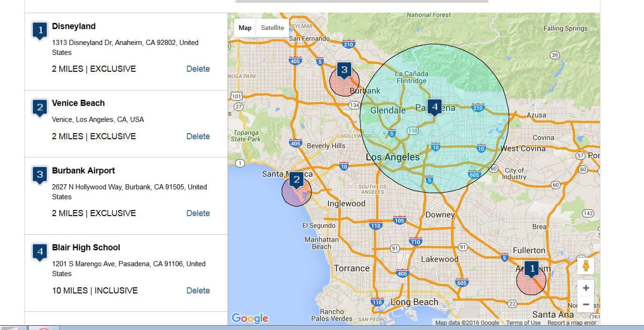Image resolution: width=644 pixels, height=330 pixels.
Task: Click 2 MILES | EXCLUSIVE under Burbank Airport
Action: (x=94, y=213)
